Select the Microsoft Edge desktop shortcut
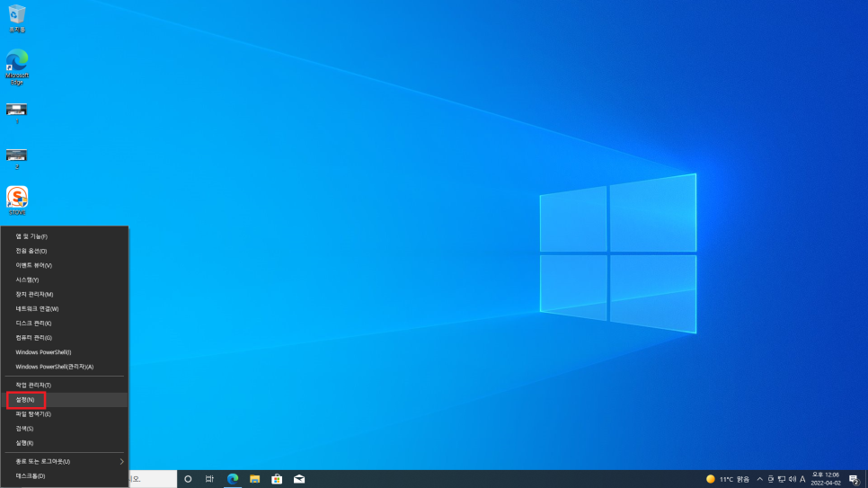Image resolution: width=868 pixels, height=488 pixels. tap(17, 67)
